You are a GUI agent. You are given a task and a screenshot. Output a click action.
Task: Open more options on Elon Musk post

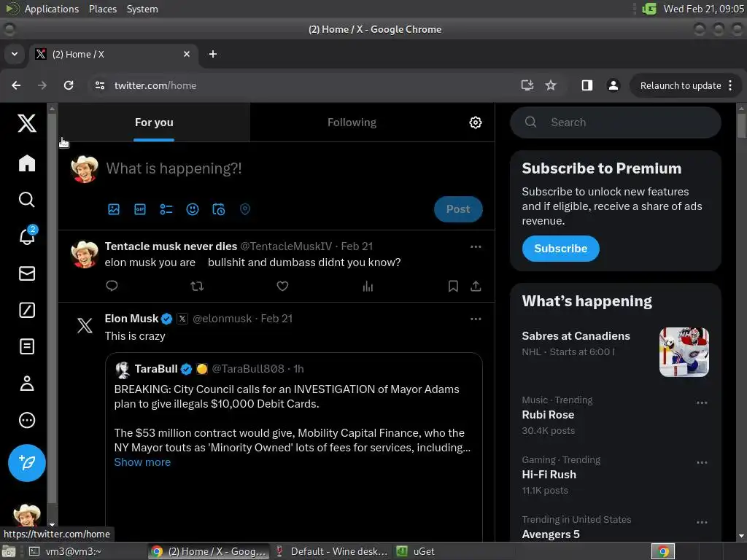[x=476, y=319]
